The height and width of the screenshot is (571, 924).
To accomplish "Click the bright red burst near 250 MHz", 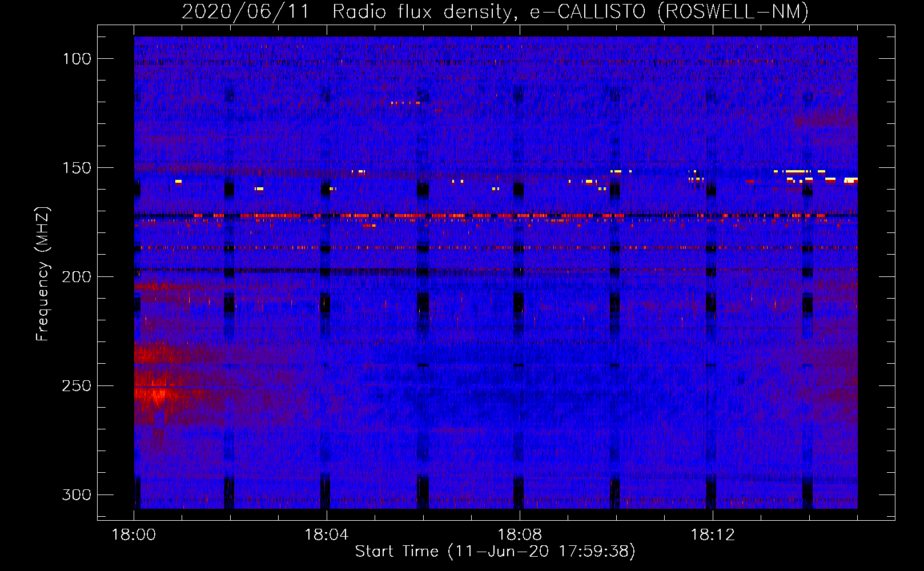I will 155,388.
